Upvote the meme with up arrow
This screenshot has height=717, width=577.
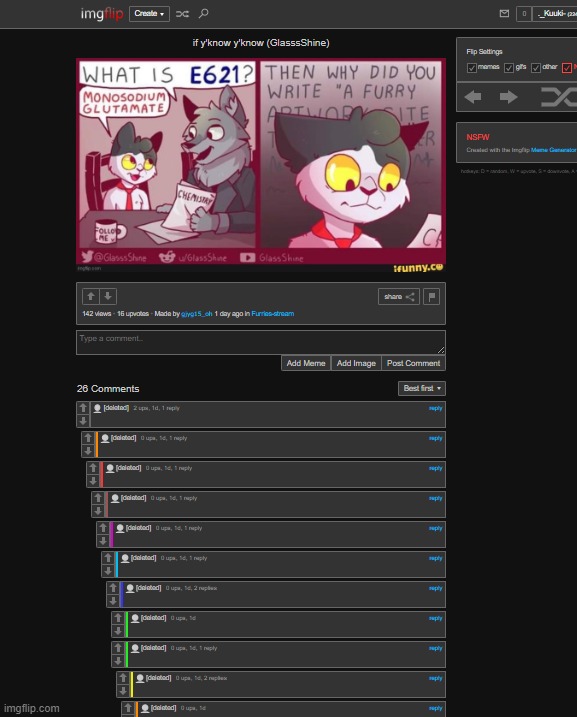(91, 296)
